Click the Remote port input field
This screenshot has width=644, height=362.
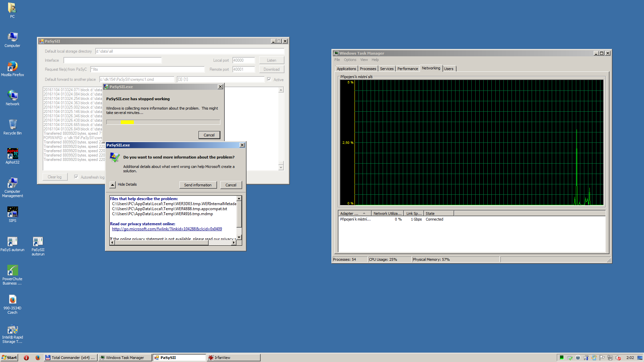(x=244, y=69)
